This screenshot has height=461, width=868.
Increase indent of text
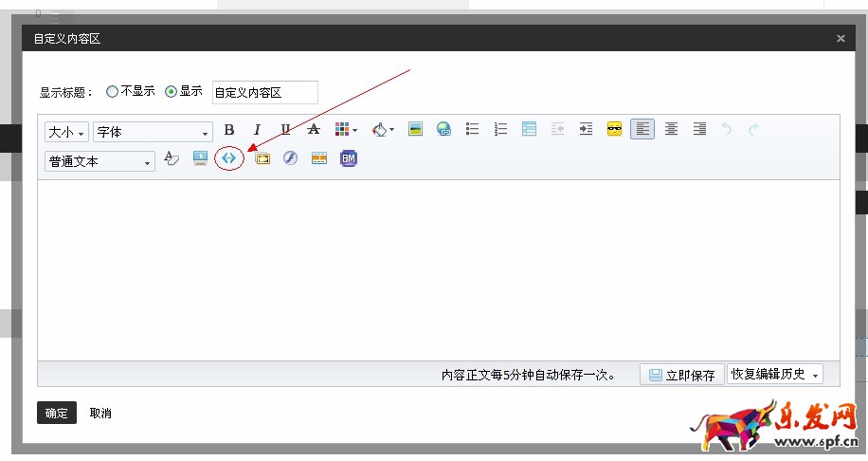click(586, 129)
